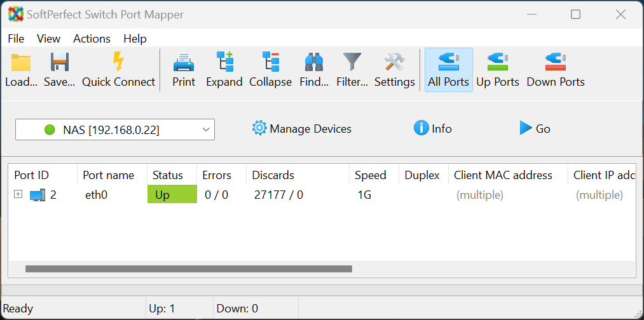
Task: Click the green Up status cell
Action: pyautogui.click(x=172, y=194)
